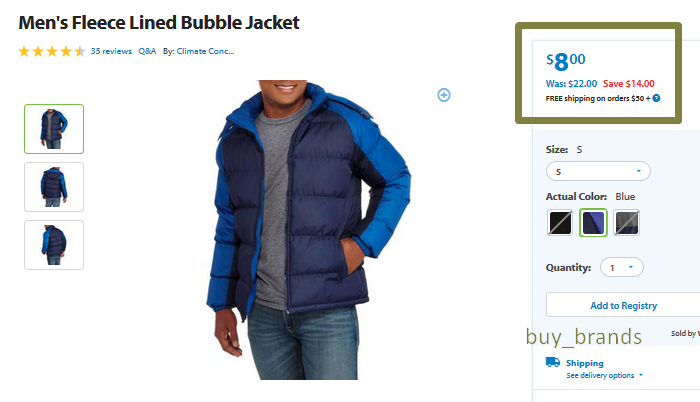
Task: Open the Quantity dropdown
Action: [x=621, y=268]
